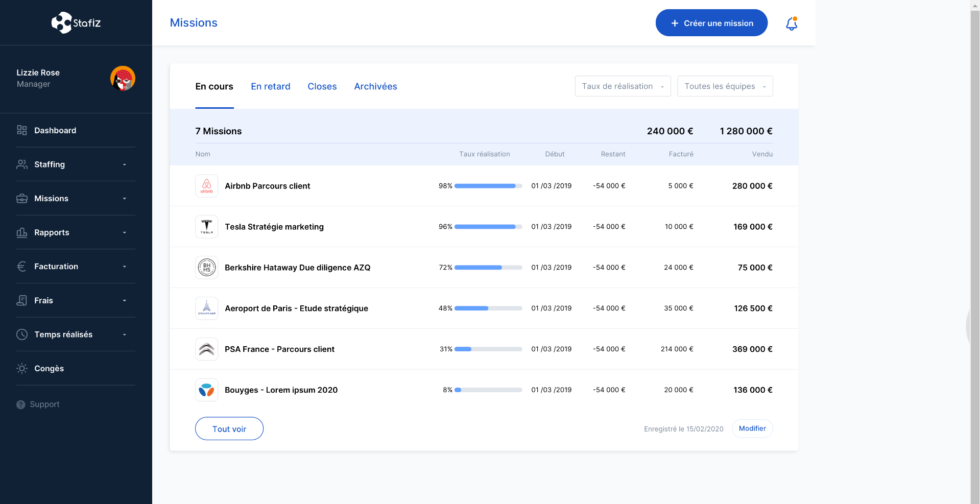Click the Lizzie Rose name
980x504 pixels.
[38, 73]
